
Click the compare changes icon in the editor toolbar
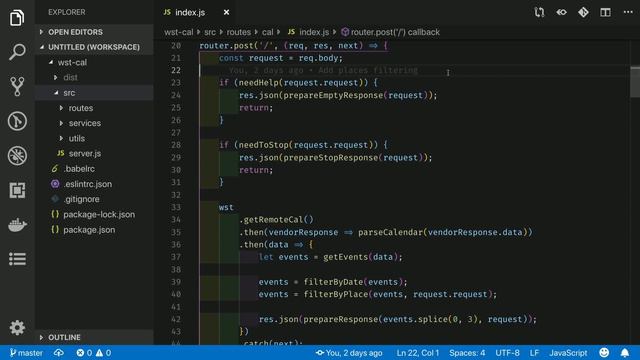[540, 12]
